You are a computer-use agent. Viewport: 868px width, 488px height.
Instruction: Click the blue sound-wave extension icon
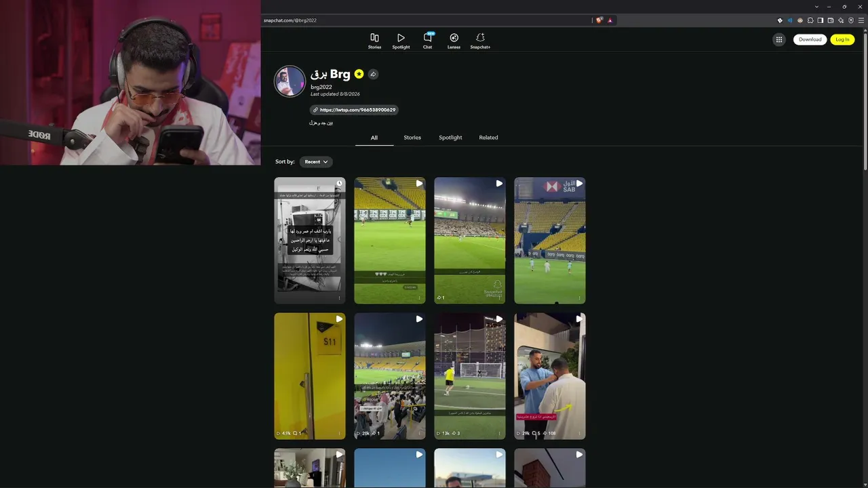pyautogui.click(x=790, y=20)
